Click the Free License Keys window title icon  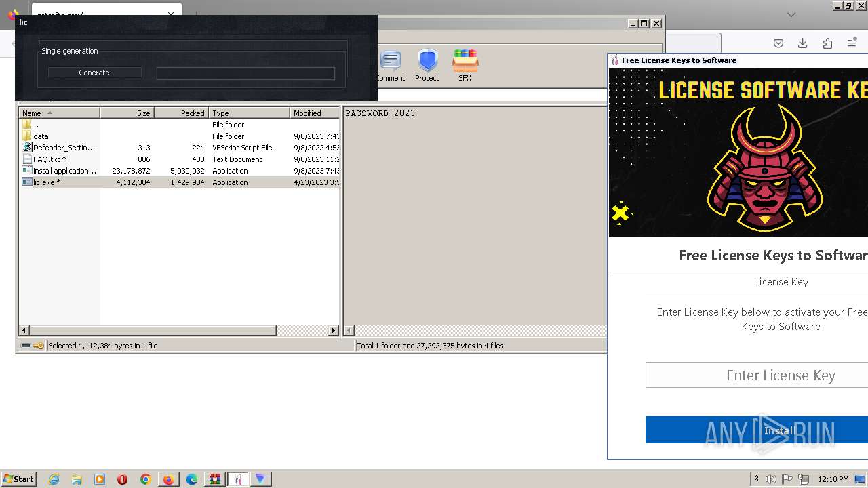[614, 60]
